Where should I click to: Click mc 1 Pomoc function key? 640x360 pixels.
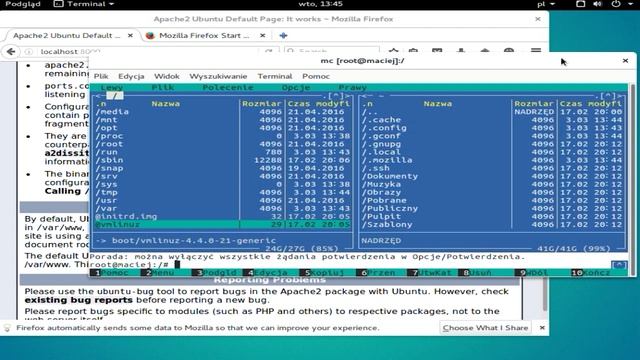pos(109,273)
